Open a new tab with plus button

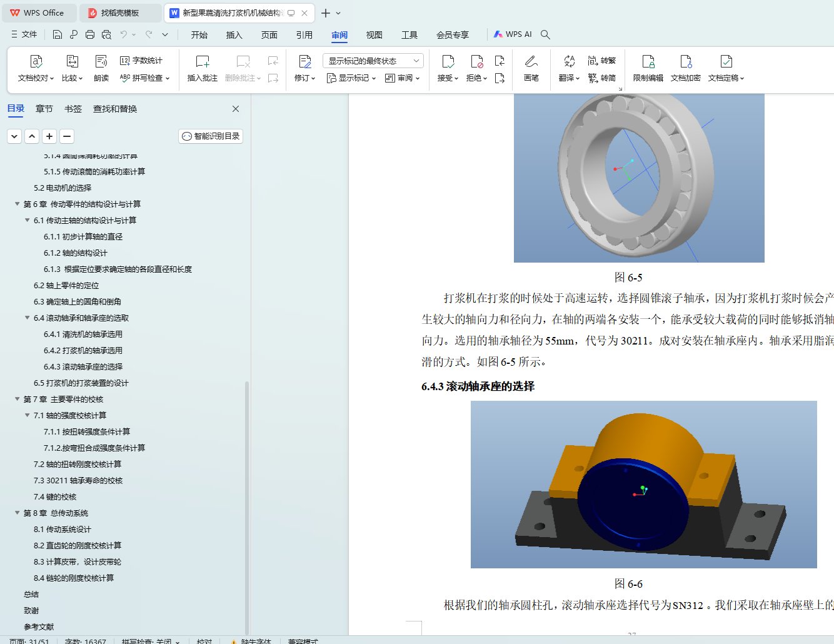pyautogui.click(x=326, y=13)
